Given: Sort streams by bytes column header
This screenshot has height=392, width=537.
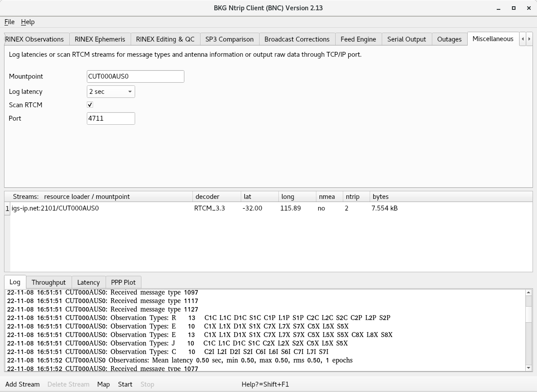Looking at the screenshot, I should tap(380, 197).
